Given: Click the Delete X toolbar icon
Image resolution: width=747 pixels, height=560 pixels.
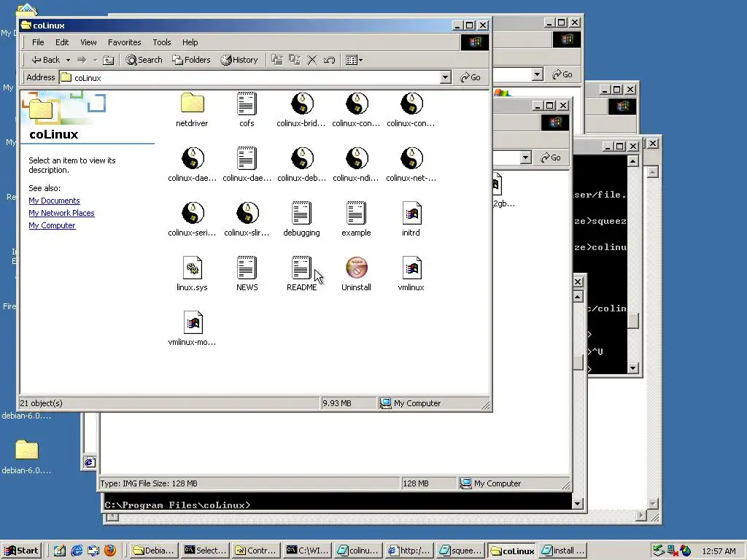Looking at the screenshot, I should pos(312,60).
